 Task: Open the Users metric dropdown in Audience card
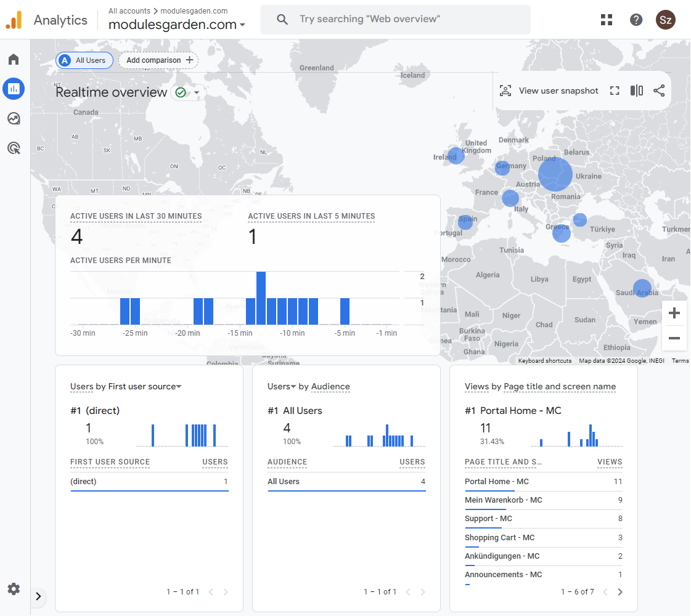tap(282, 387)
